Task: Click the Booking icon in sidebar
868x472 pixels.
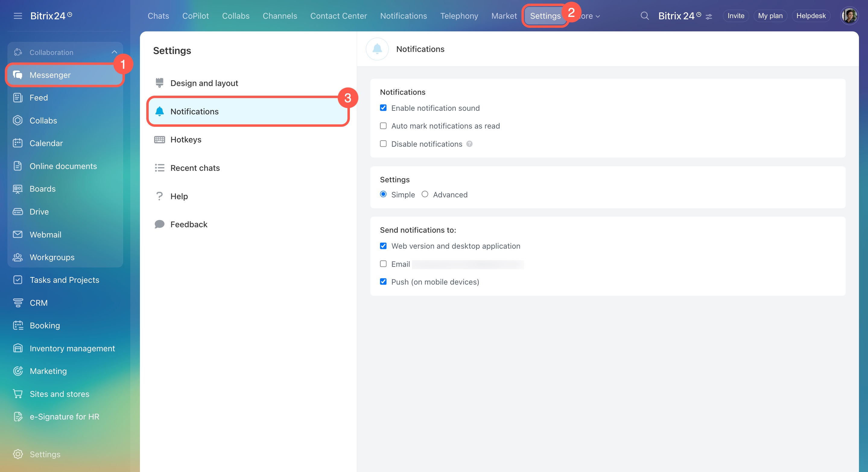Action: pos(17,325)
